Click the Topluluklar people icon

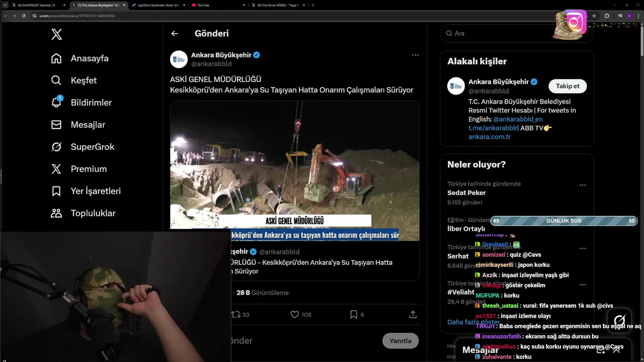point(56,213)
